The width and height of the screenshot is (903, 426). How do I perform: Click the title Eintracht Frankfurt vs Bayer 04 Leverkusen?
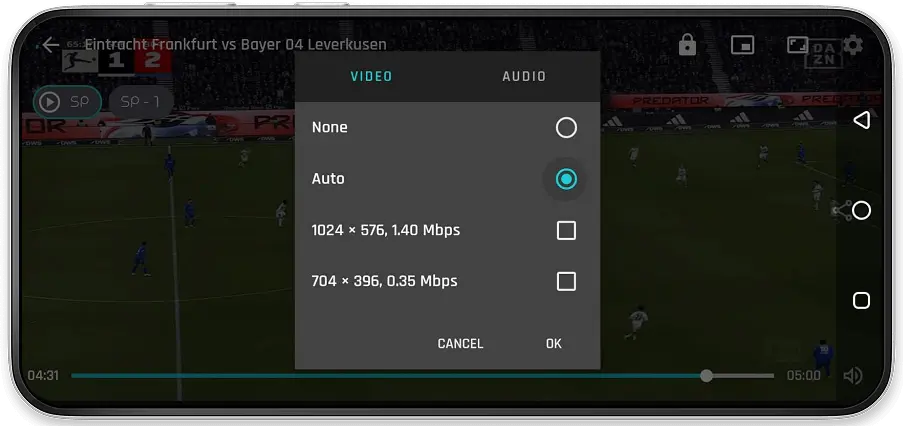[236, 44]
